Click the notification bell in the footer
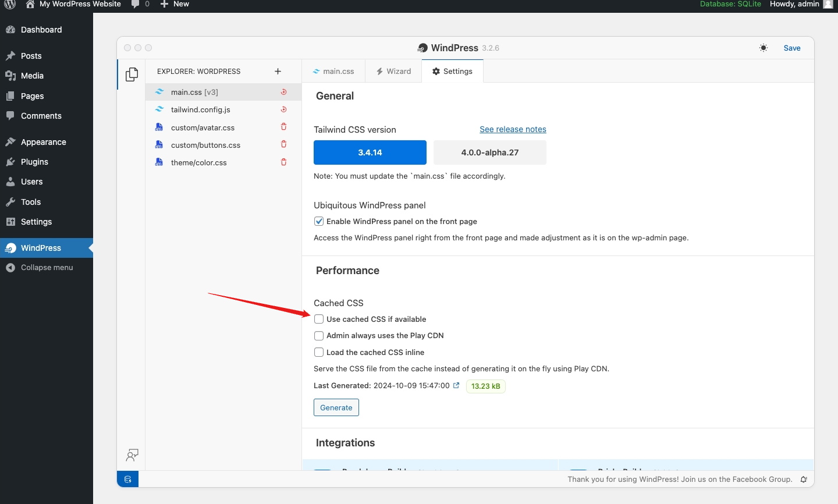838x504 pixels. [x=804, y=479]
